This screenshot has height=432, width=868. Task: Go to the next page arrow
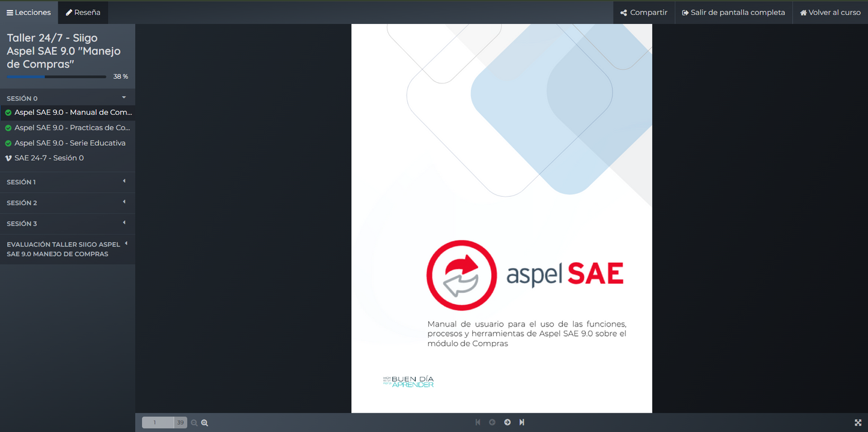click(508, 422)
